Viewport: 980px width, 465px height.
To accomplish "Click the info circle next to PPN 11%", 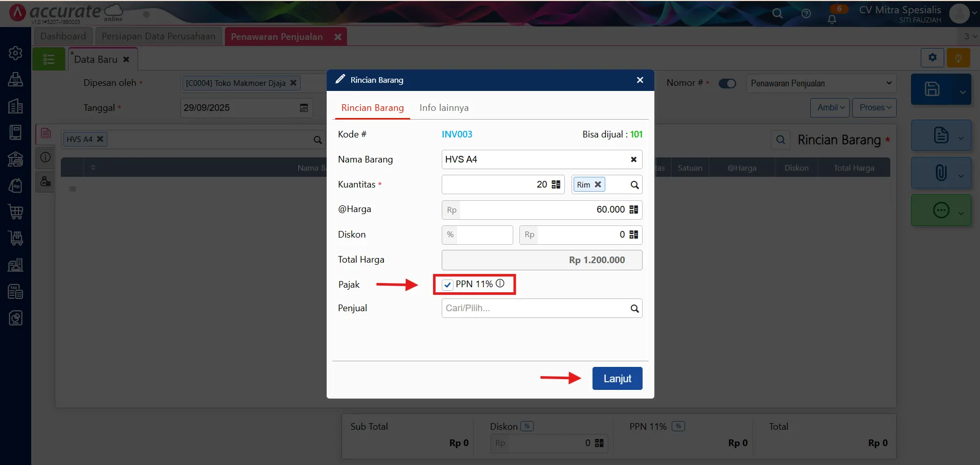I will click(500, 284).
